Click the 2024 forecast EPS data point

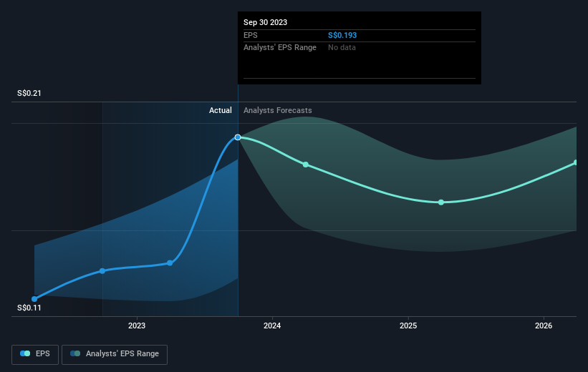click(x=306, y=165)
